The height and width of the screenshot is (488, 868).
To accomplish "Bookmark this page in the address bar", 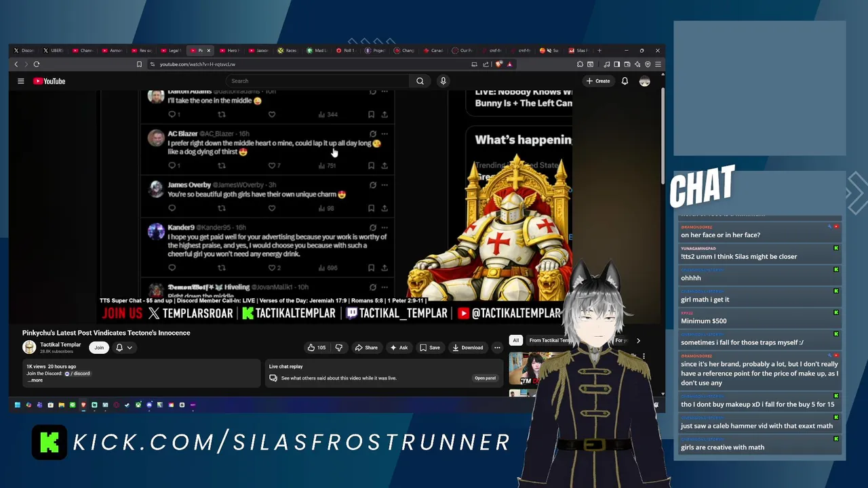I will 139,64.
